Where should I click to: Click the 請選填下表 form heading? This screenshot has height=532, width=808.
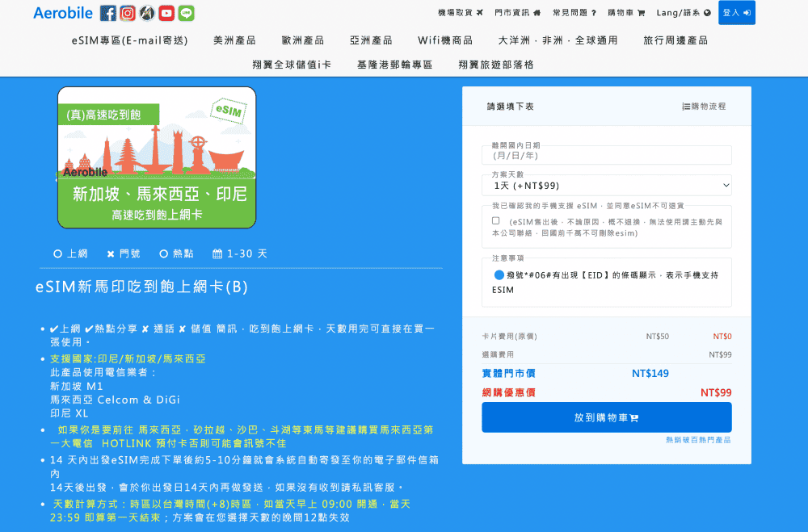[510, 107]
